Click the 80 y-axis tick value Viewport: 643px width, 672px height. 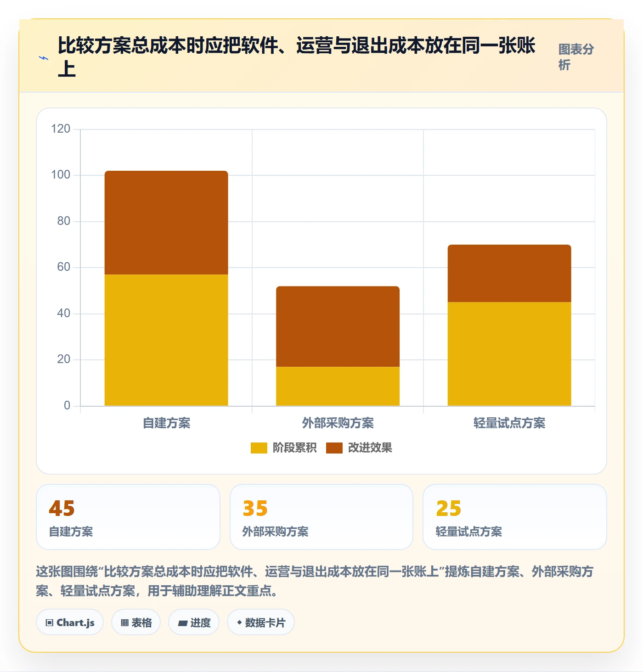[64, 221]
